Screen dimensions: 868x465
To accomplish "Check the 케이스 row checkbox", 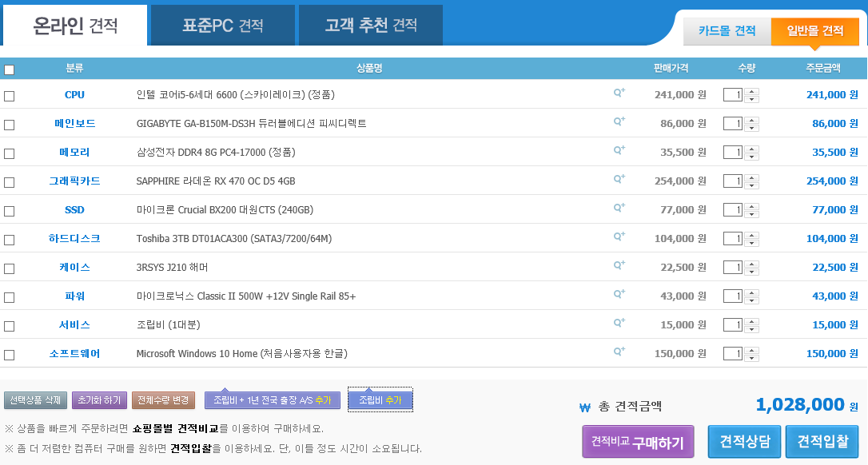I will coord(9,268).
